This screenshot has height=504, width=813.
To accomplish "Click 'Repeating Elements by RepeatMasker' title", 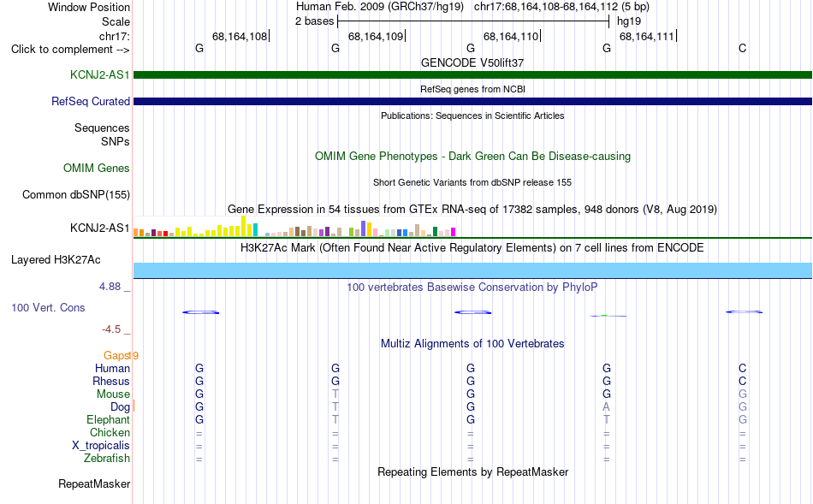I will point(472,471).
